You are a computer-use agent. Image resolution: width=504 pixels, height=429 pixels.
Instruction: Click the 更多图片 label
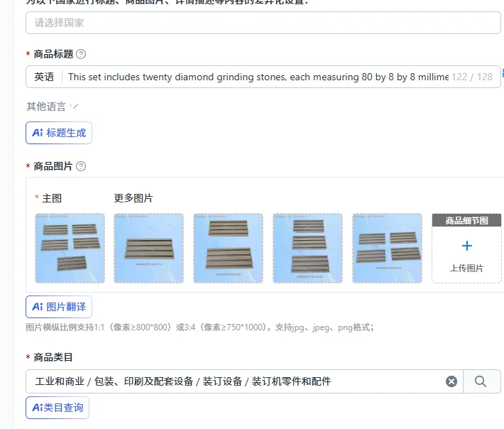coord(133,198)
